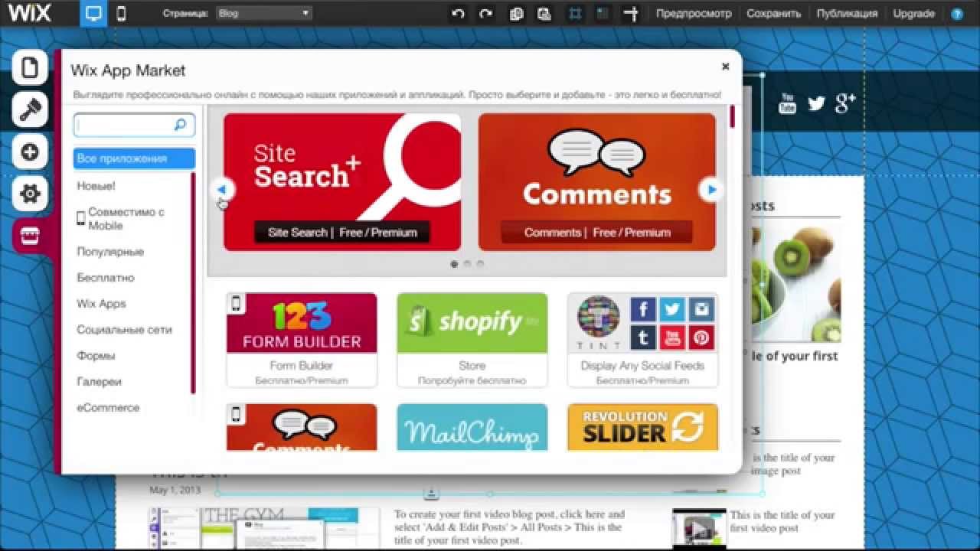Image resolution: width=980 pixels, height=551 pixels.
Task: Click the kiwi image in blog sidebar
Action: pyautogui.click(x=796, y=282)
